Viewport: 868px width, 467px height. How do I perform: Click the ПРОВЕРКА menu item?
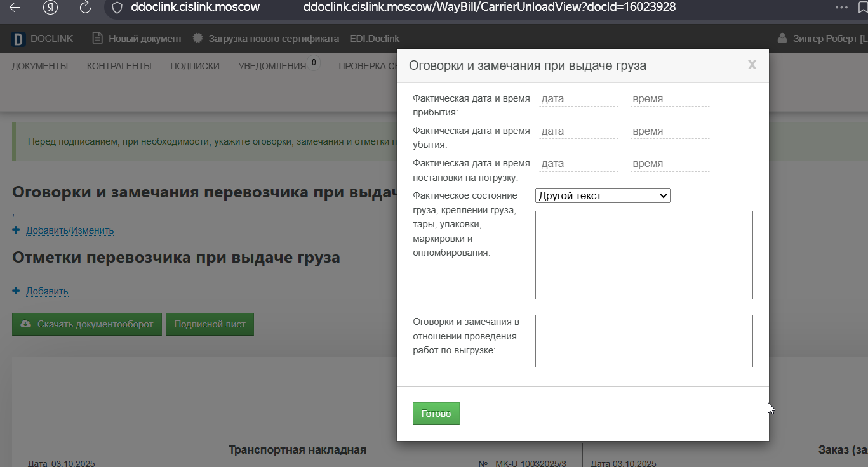(x=368, y=66)
